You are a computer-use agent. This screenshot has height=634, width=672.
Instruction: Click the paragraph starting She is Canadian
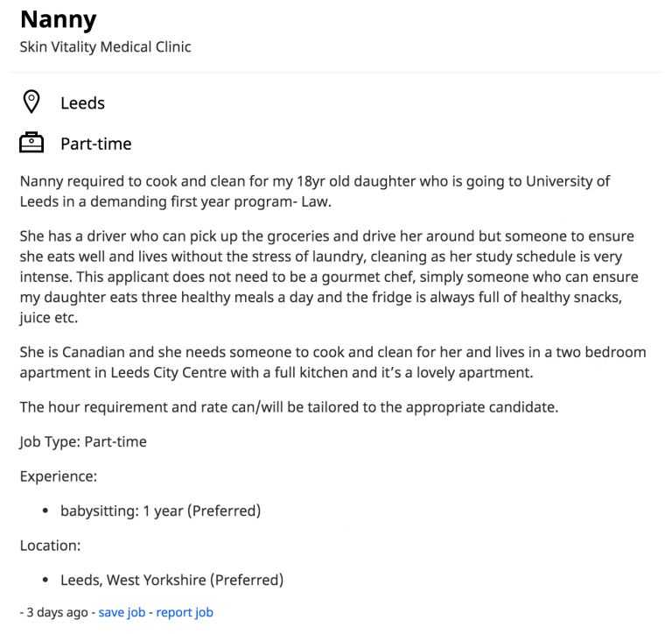coord(332,362)
